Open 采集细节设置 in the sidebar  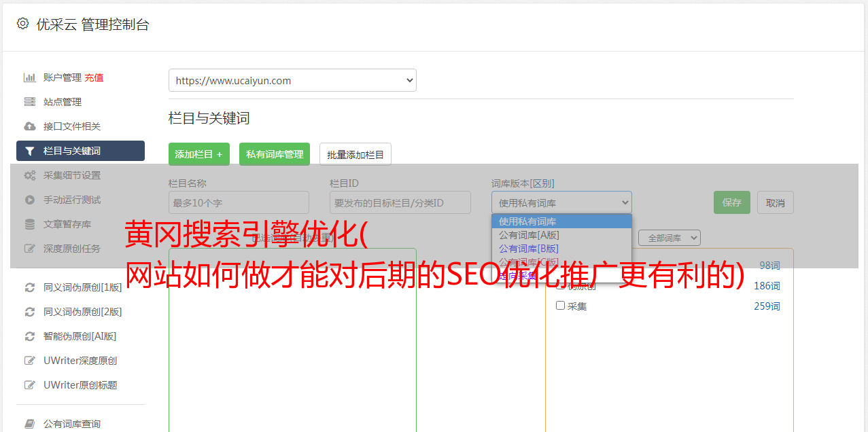[72, 175]
